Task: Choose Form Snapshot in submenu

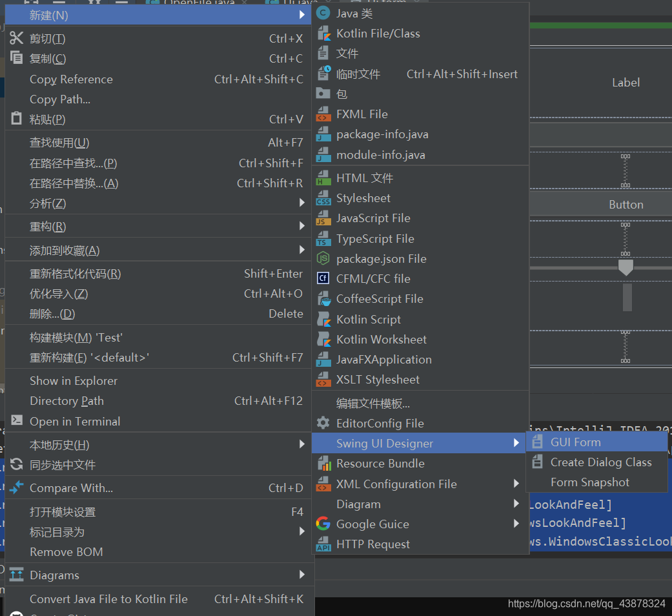Action: 596,482
